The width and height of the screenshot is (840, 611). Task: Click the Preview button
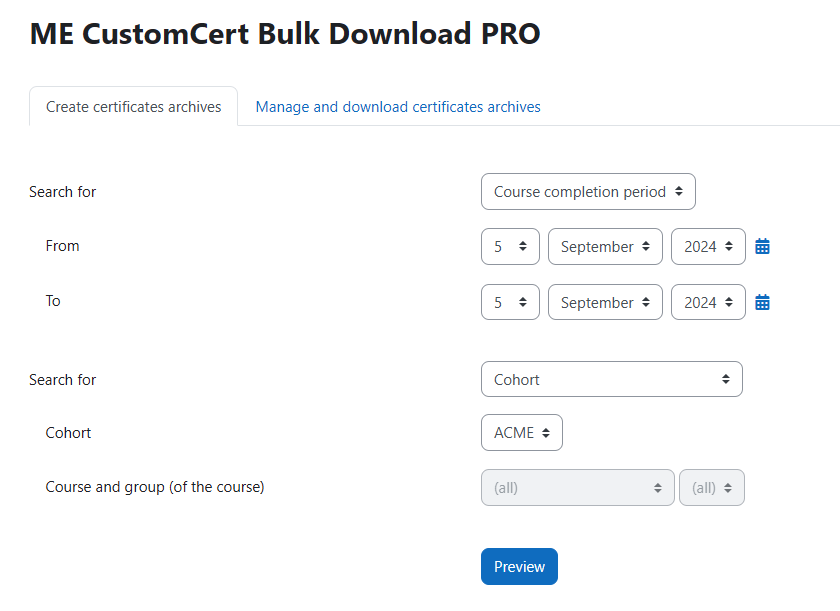(x=519, y=567)
